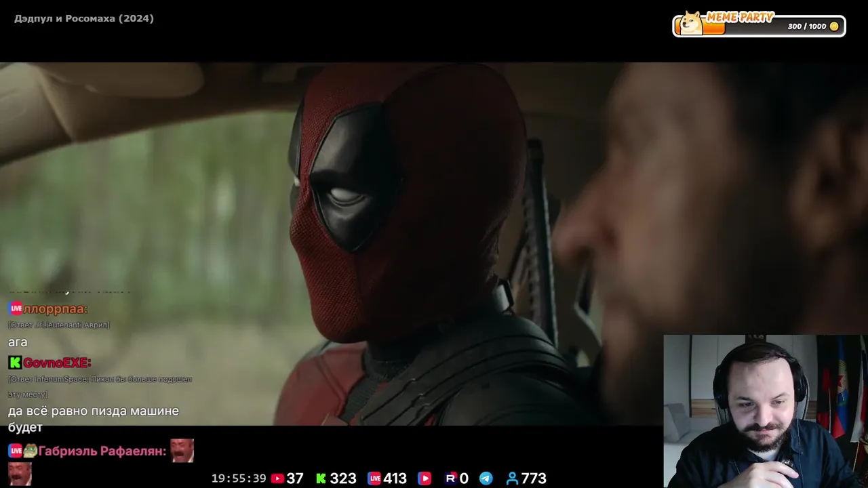868x488 pixels.
Task: Click the LIVE badge next to Габриэль Рафаелян
Action: coord(15,451)
